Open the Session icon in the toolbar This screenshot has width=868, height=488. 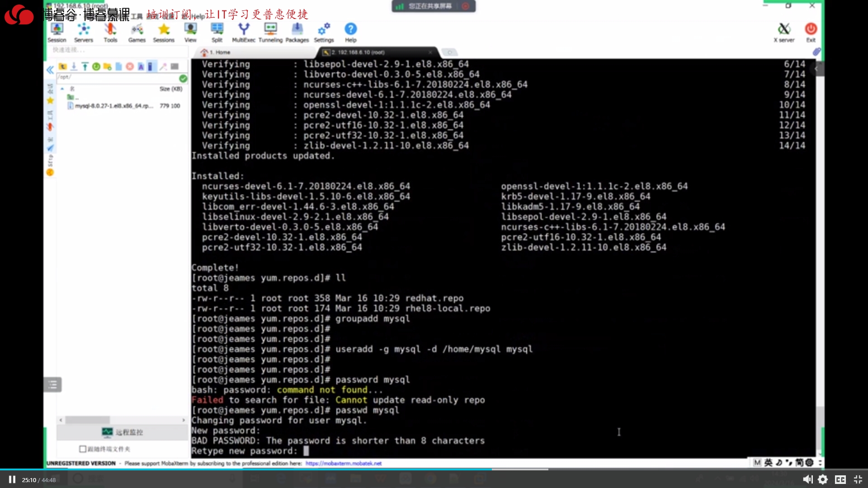click(x=57, y=33)
